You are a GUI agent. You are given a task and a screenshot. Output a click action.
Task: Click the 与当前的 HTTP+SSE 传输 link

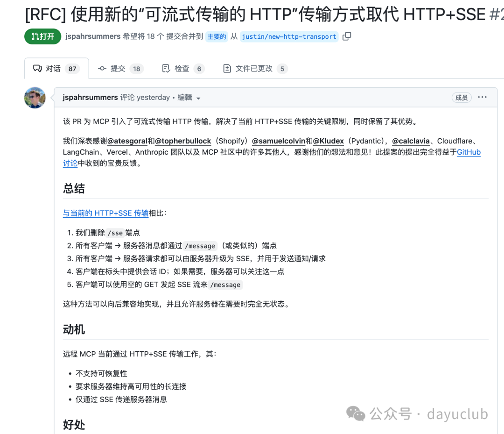105,213
